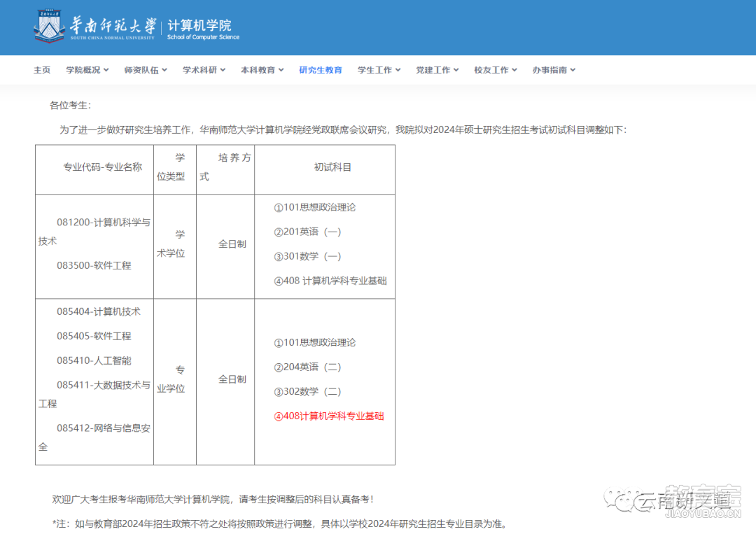Click the 专业代码-专业名称 table header

[x=103, y=167]
